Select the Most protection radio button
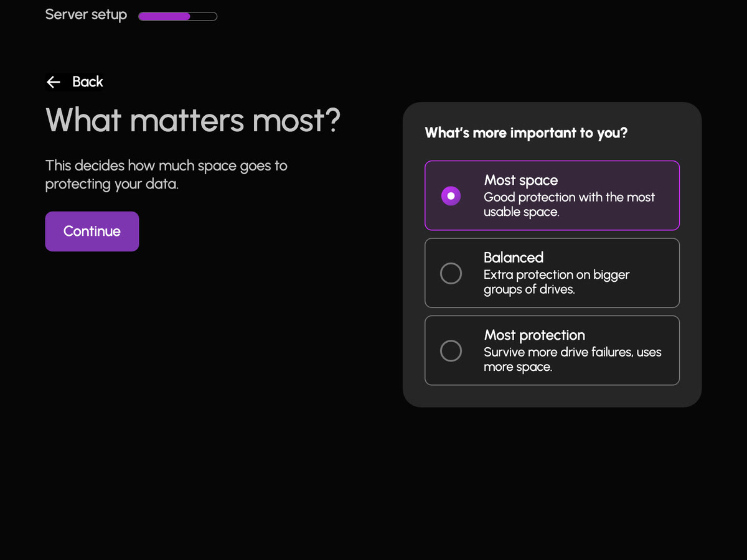747x560 pixels. click(x=451, y=350)
